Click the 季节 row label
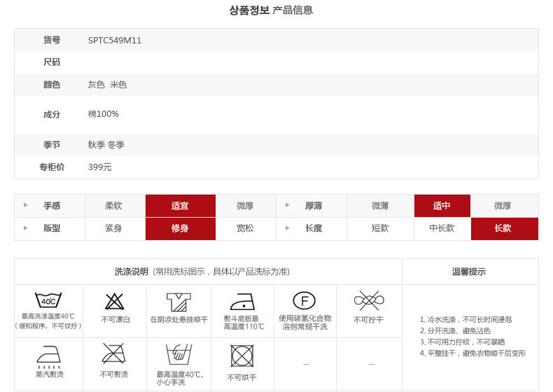The image size is (553, 392). tap(52, 145)
